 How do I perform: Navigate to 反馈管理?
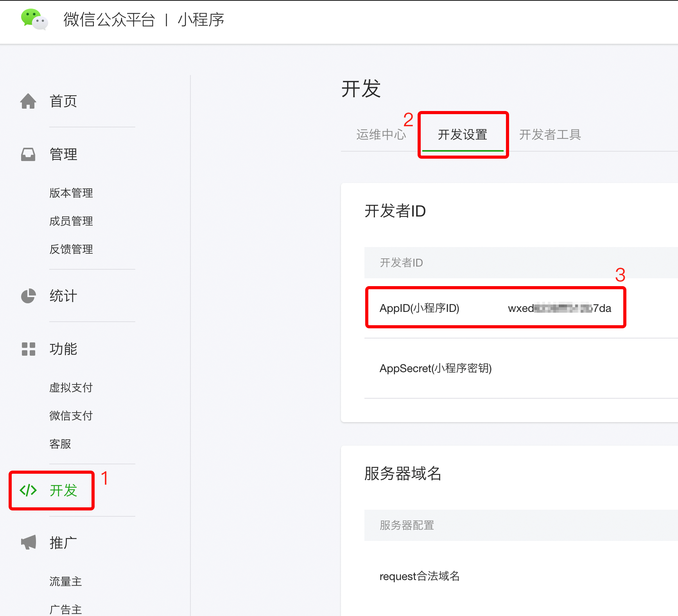[x=71, y=249]
